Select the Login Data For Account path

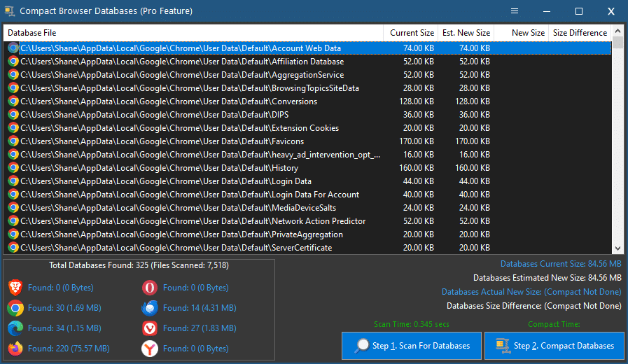pyautogui.click(x=190, y=194)
